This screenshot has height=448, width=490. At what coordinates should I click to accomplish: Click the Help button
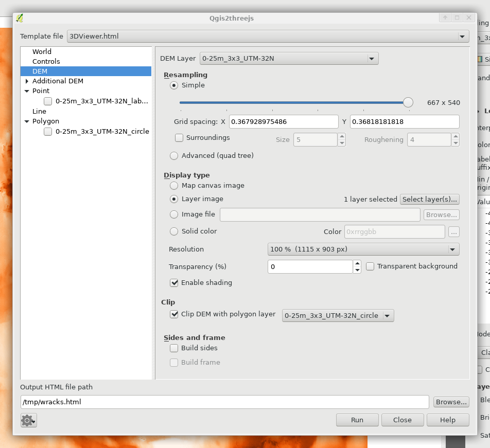[x=448, y=420]
